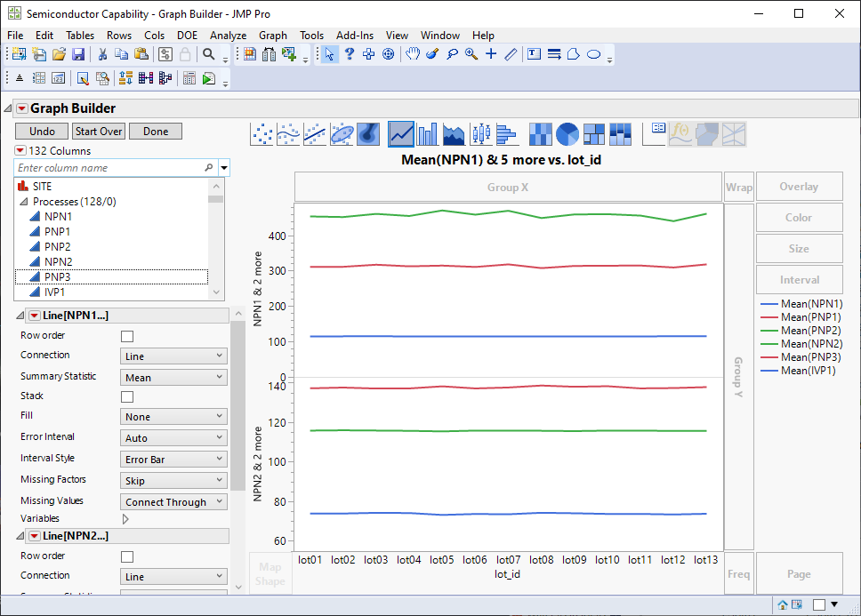This screenshot has width=861, height=616.
Task: Click the Enter column name search field
Action: 109,167
